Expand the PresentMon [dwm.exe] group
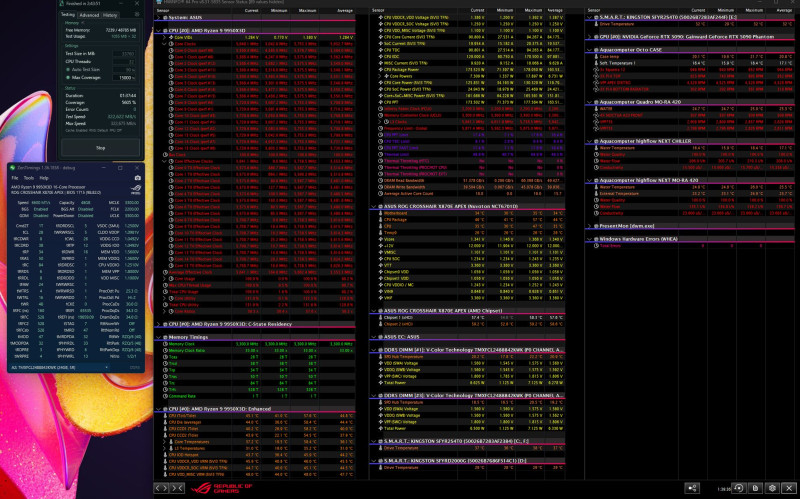The width and height of the screenshot is (800, 499). [x=589, y=226]
